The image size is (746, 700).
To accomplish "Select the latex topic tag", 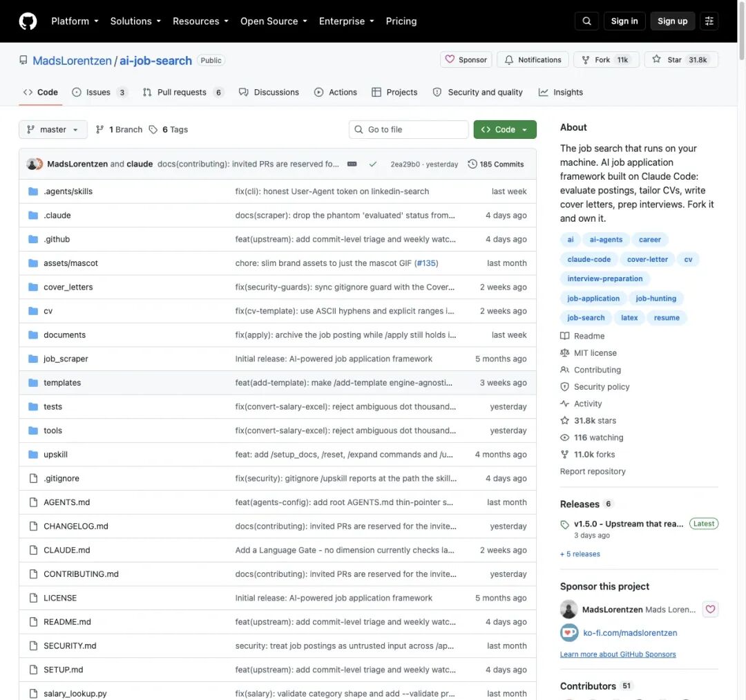I will (629, 318).
